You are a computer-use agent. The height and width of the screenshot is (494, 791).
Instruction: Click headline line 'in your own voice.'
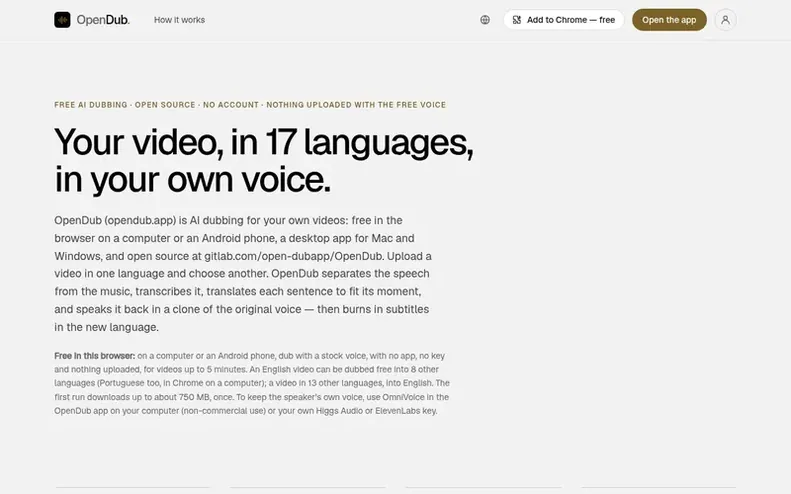(192, 179)
